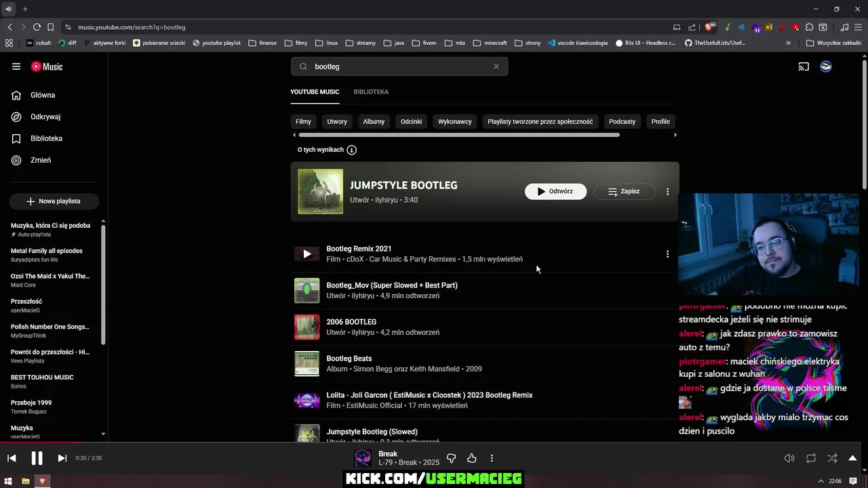Image resolution: width=868 pixels, height=488 pixels.
Task: Open Wszystkie zakładki bookmarks folder
Action: [x=834, y=43]
